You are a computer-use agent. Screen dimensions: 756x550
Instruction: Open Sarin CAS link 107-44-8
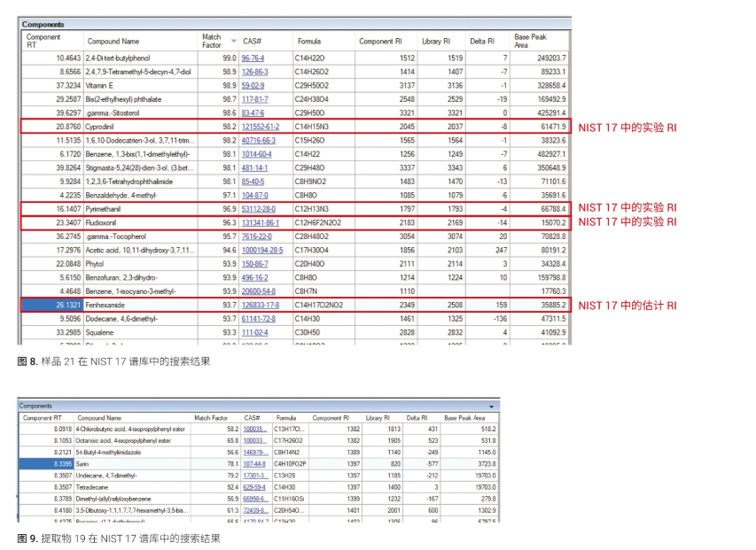tap(254, 464)
